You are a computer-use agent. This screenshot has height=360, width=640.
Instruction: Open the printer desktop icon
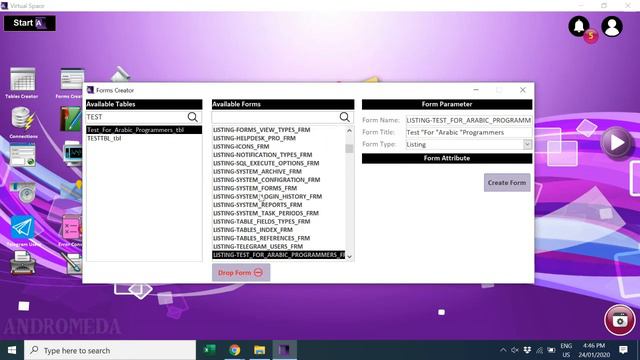pyautogui.click(x=22, y=263)
